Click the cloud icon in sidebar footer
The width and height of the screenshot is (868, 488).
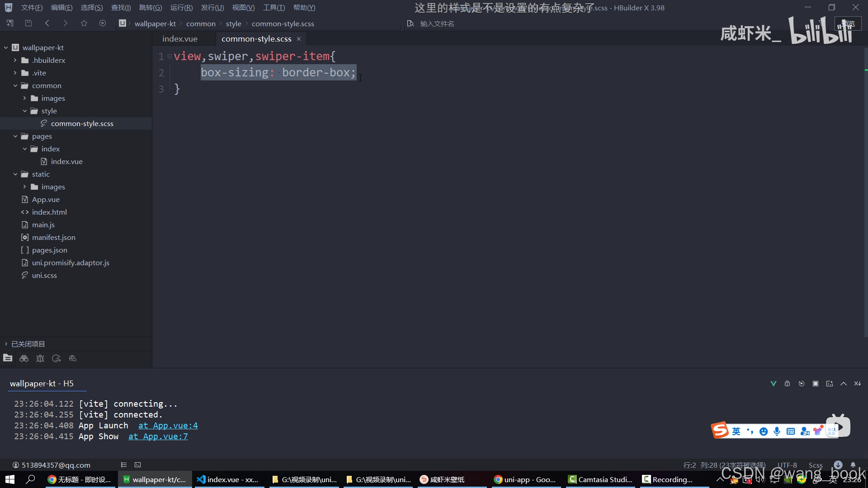73,358
